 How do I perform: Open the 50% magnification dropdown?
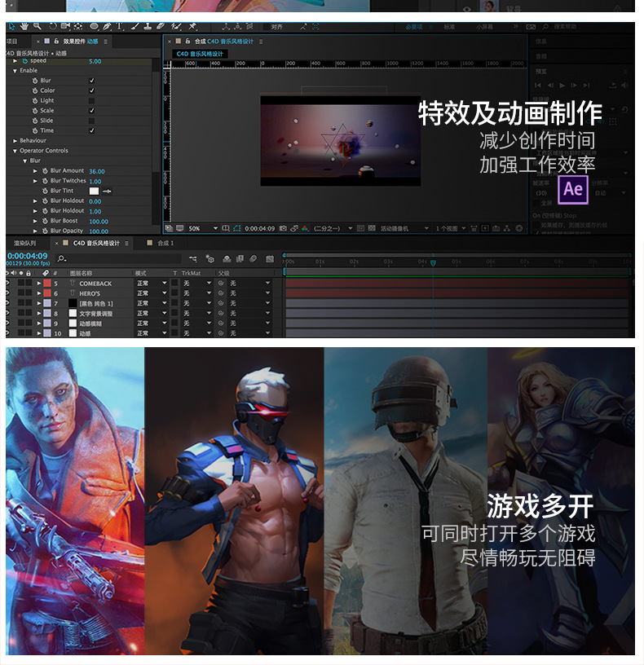coord(203,228)
